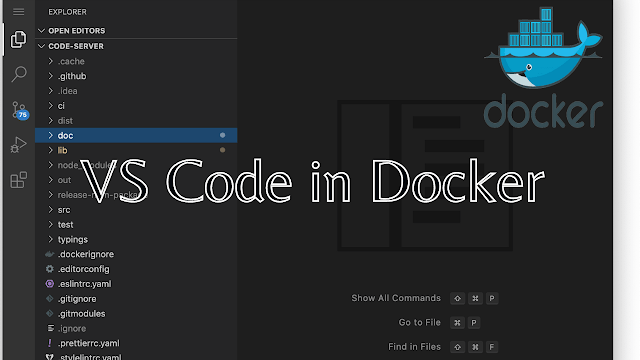Image resolution: width=640 pixels, height=360 pixels.
Task: Click the Go to File hint
Action: tap(420, 322)
